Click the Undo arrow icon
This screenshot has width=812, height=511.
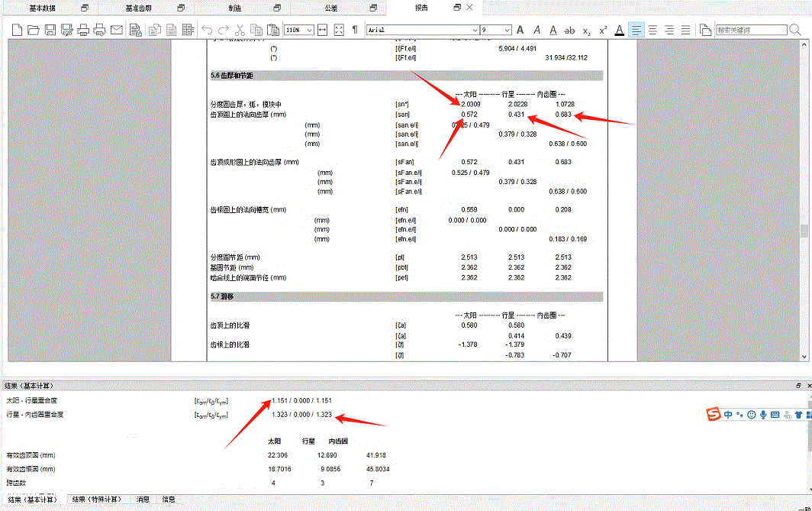pyautogui.click(x=207, y=30)
